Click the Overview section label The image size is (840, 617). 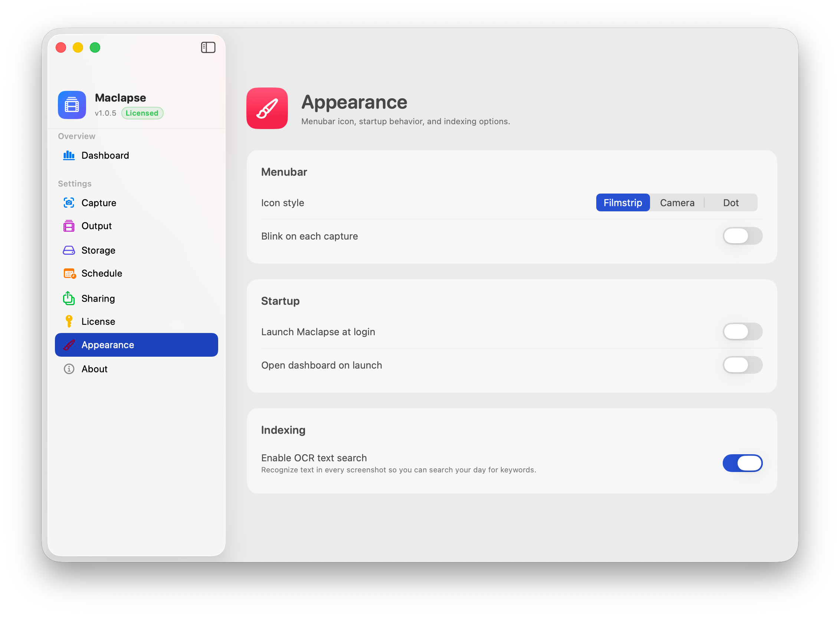[x=76, y=136]
